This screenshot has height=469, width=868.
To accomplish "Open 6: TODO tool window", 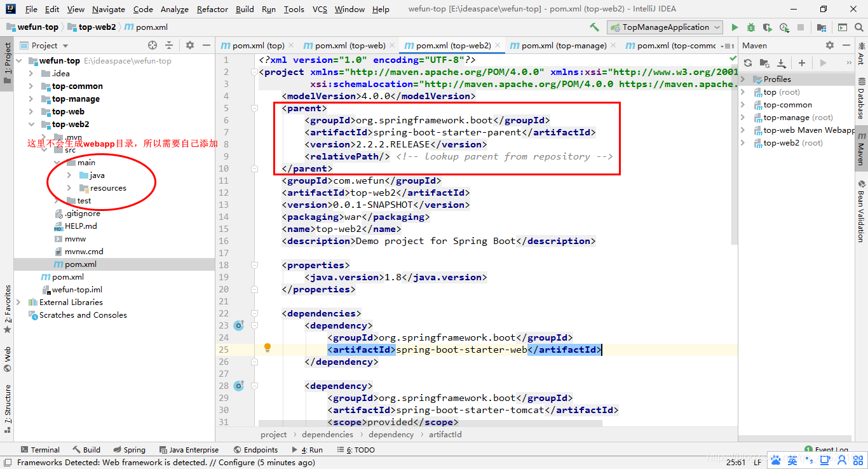I will (355, 450).
